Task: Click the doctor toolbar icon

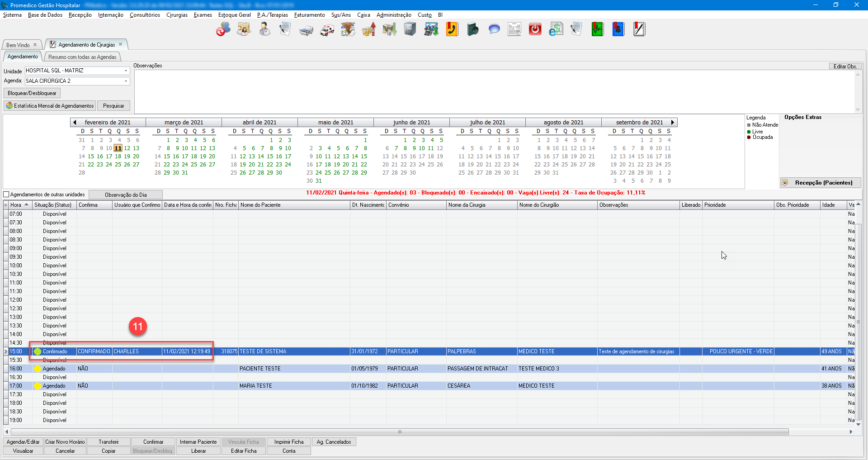Action: (x=264, y=29)
